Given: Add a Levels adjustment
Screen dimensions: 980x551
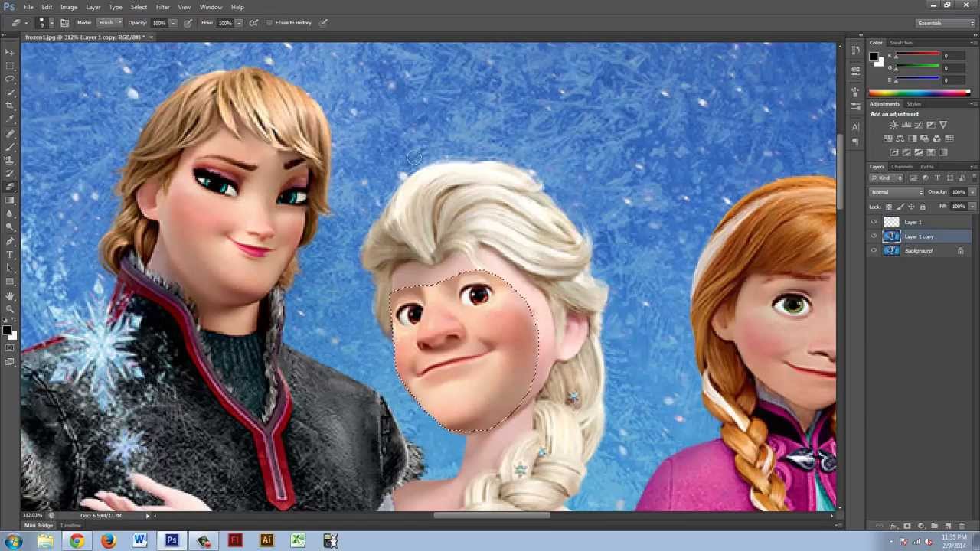Looking at the screenshot, I should 906,125.
